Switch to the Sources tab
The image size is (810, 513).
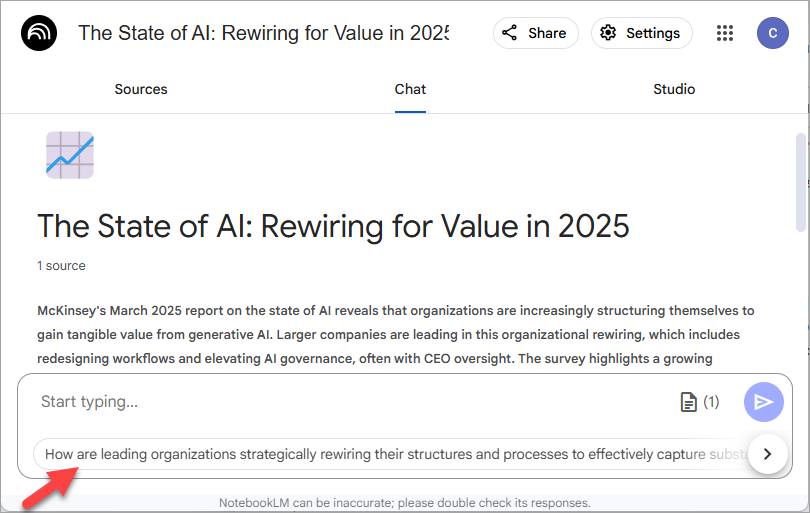(141, 89)
